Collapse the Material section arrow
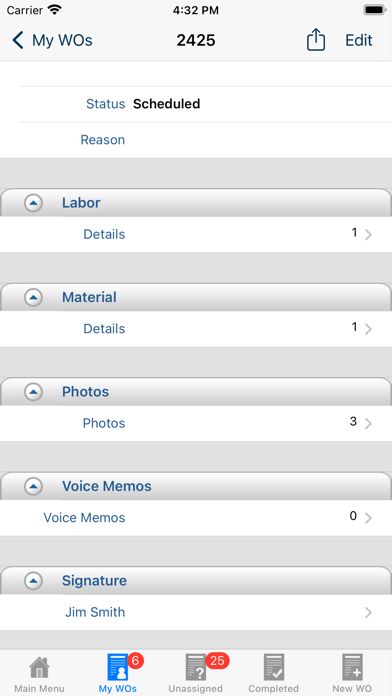 click(33, 297)
